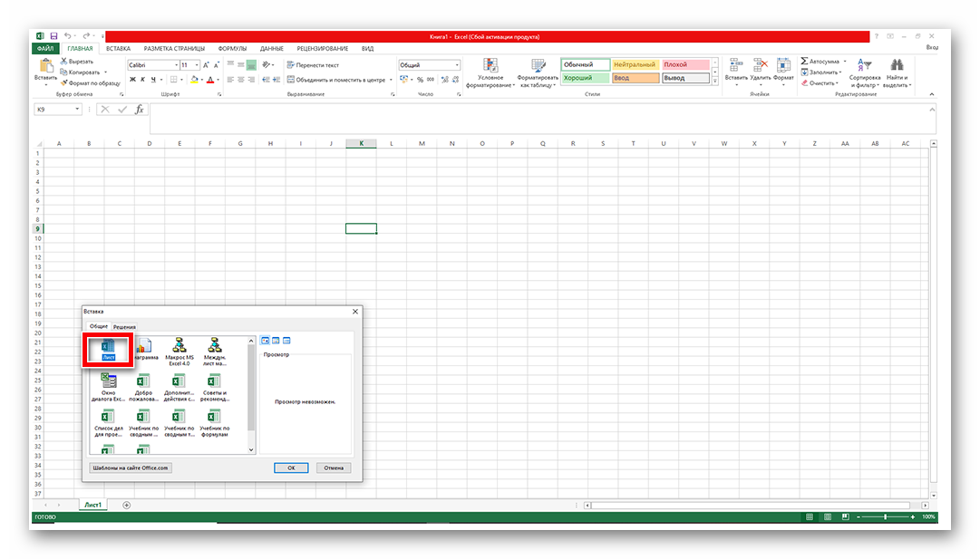Select the Список дел для прое... template
The image size is (980, 559).
109,422
